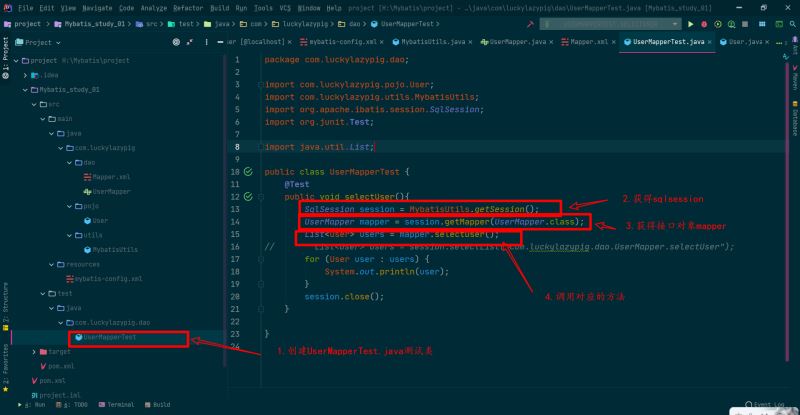Run with coverage from the top toolbar

point(718,24)
